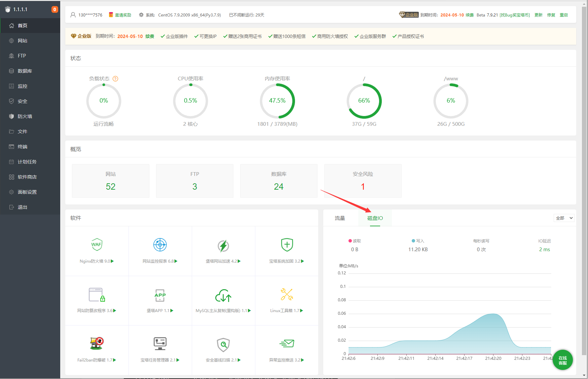Click the 1801 / 3789(MB) memory text
This screenshot has width=588, height=379.
[x=277, y=124]
